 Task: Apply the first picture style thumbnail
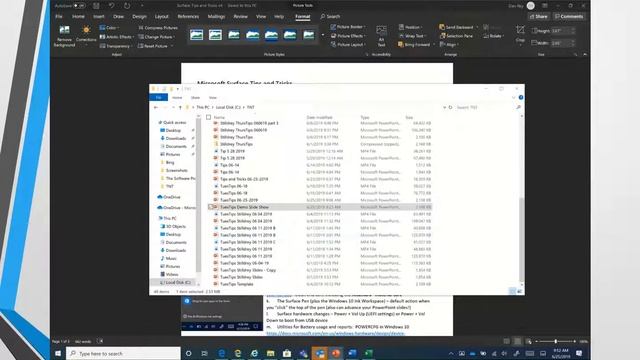pos(196,35)
